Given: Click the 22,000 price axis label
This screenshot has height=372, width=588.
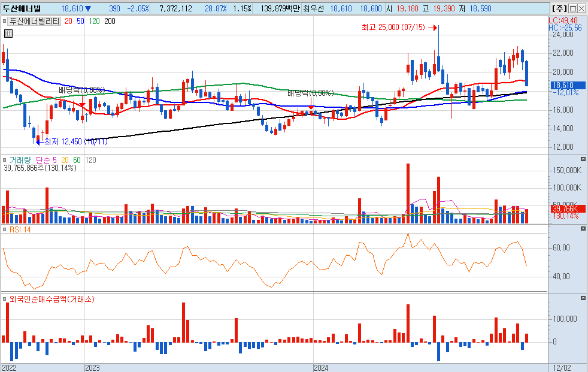Looking at the screenshot, I should (563, 53).
